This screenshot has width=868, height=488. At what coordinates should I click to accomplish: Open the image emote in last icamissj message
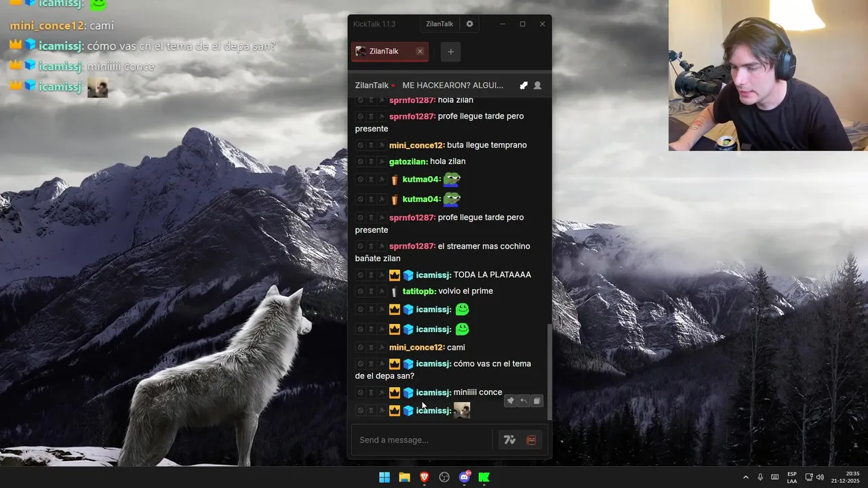(x=462, y=410)
